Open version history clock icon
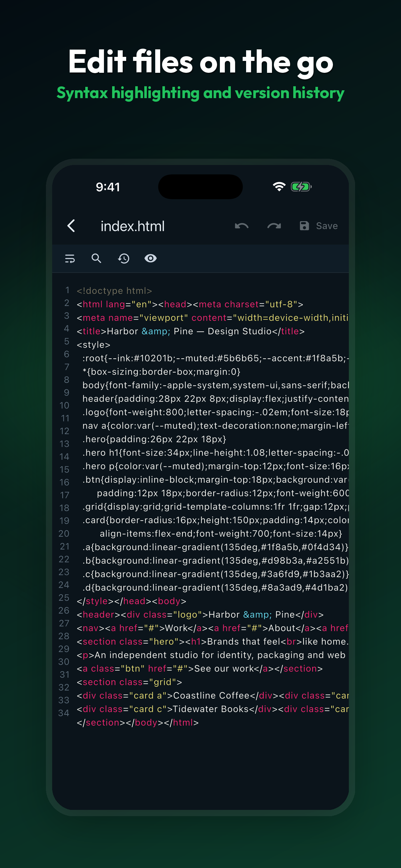The height and width of the screenshot is (868, 401). [124, 258]
